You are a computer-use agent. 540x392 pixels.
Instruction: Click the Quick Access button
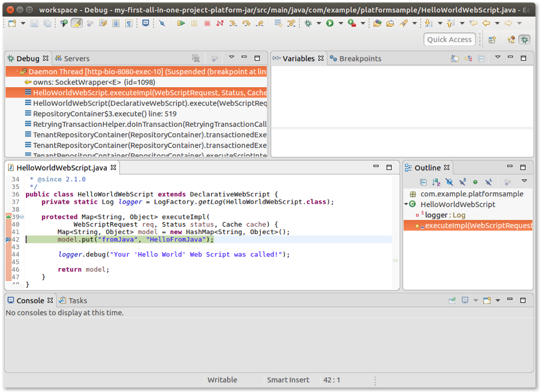coord(449,39)
